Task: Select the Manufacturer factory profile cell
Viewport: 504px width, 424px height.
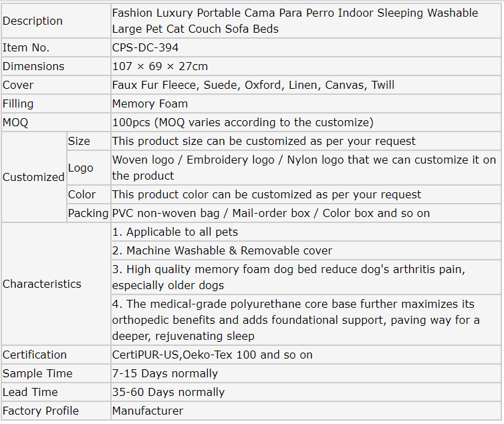Action: click(148, 411)
